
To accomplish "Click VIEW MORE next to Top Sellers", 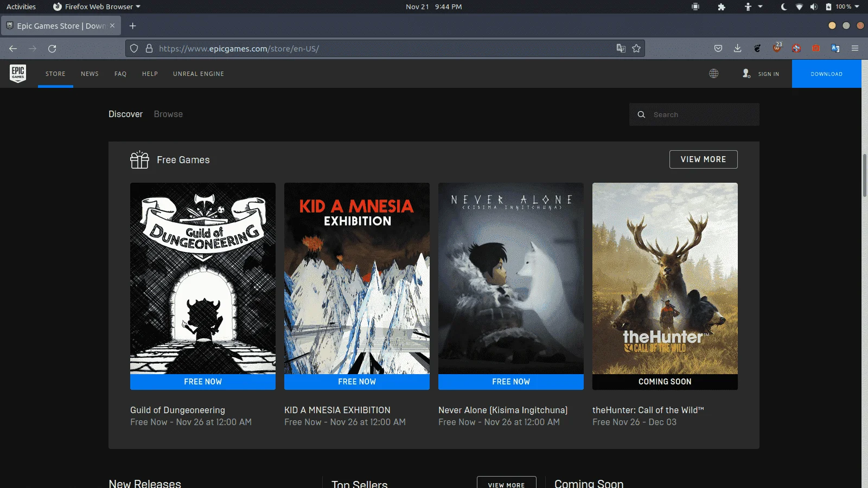I will [x=506, y=483].
